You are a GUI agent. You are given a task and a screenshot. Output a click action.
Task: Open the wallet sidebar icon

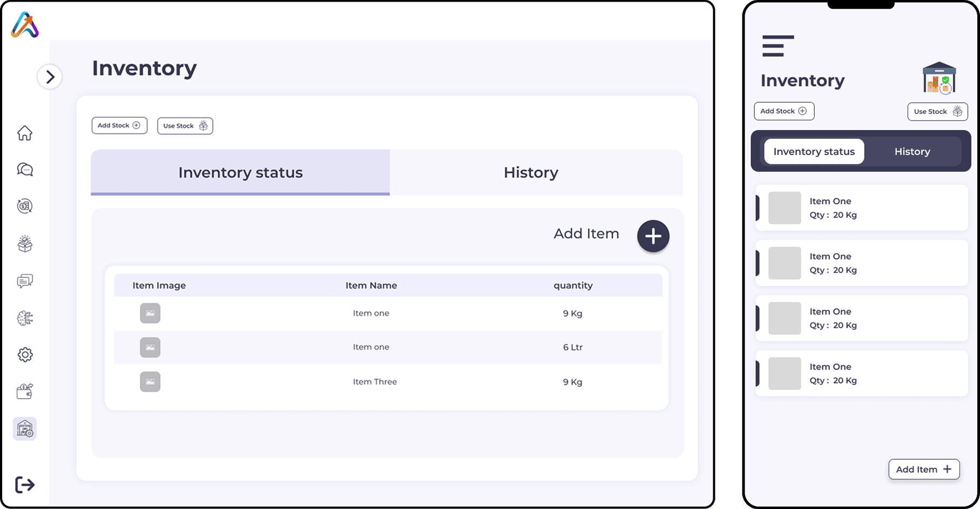[x=25, y=391]
